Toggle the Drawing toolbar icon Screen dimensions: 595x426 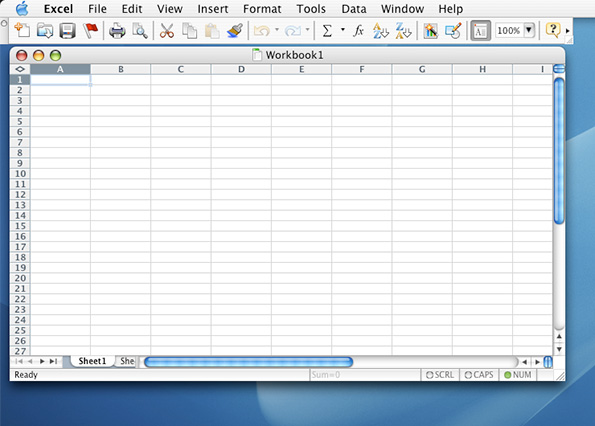pyautogui.click(x=453, y=31)
